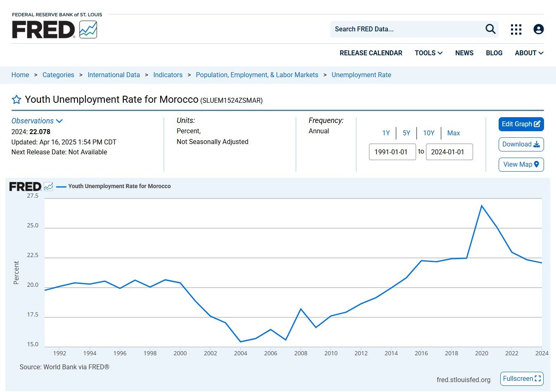Screen dimensions: 556x392
Task: Open View Map with pin icon
Action: 521,165
